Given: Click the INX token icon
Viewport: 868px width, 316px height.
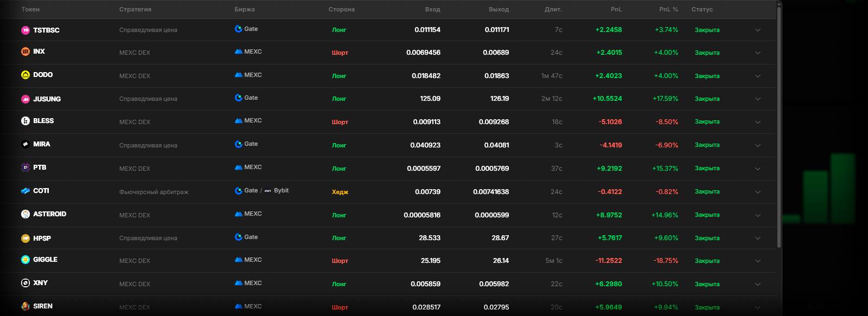Looking at the screenshot, I should pos(25,51).
